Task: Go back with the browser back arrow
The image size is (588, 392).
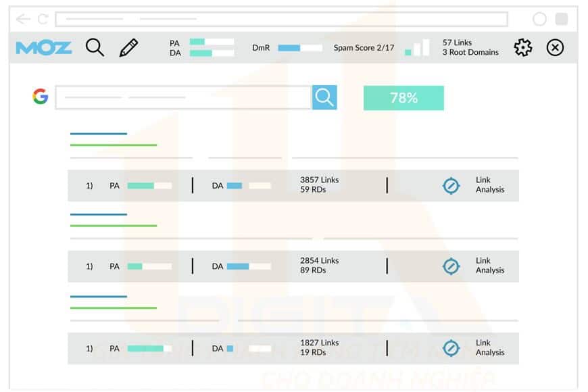Action: point(23,19)
